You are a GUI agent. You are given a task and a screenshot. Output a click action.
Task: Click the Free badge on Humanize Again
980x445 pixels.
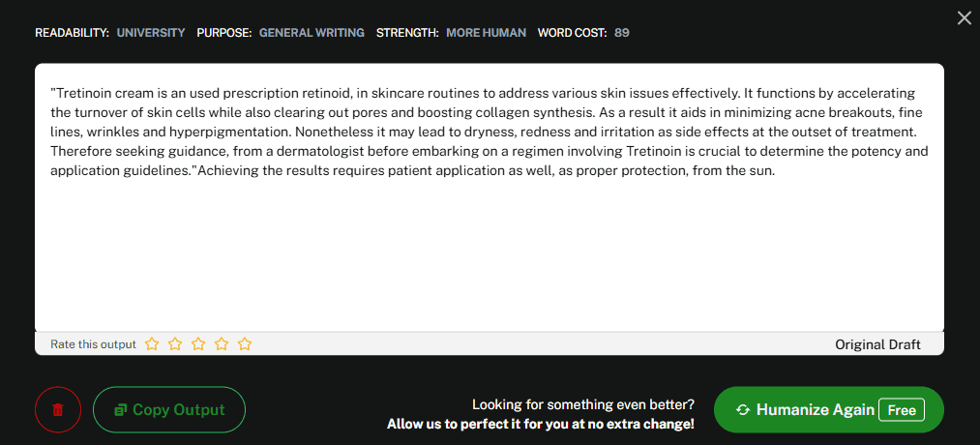(x=902, y=410)
